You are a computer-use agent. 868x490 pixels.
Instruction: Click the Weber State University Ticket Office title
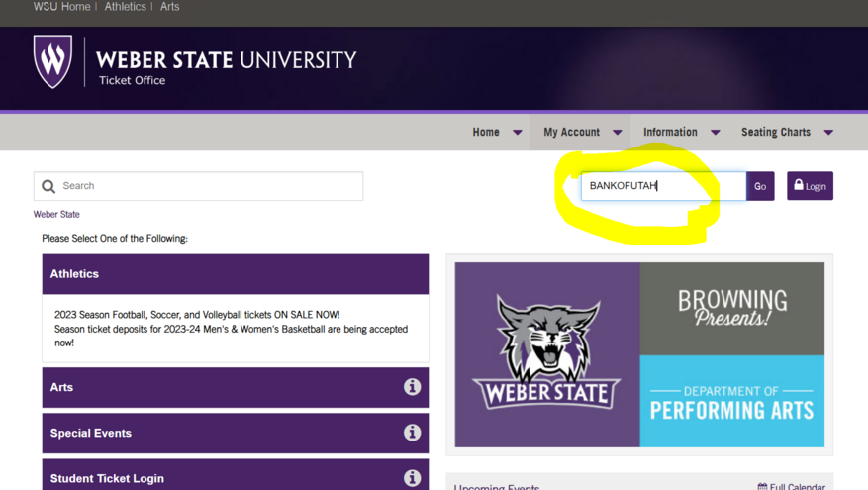click(x=226, y=67)
